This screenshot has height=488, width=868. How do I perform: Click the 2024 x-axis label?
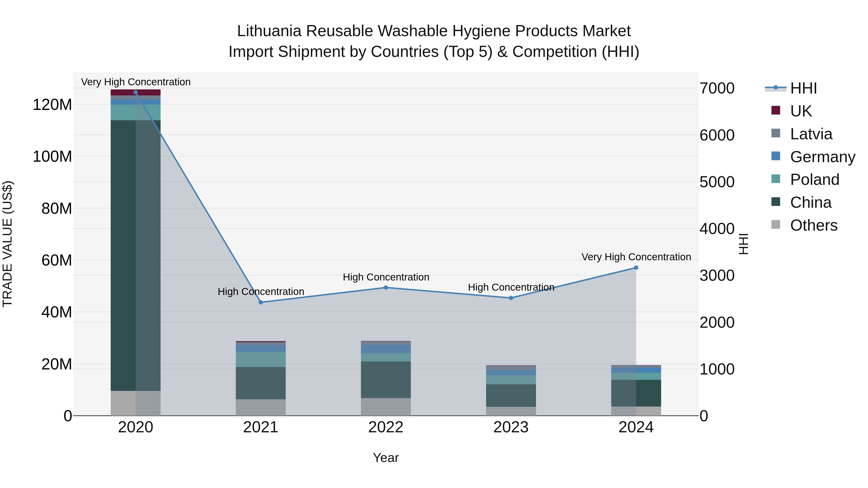pyautogui.click(x=636, y=427)
